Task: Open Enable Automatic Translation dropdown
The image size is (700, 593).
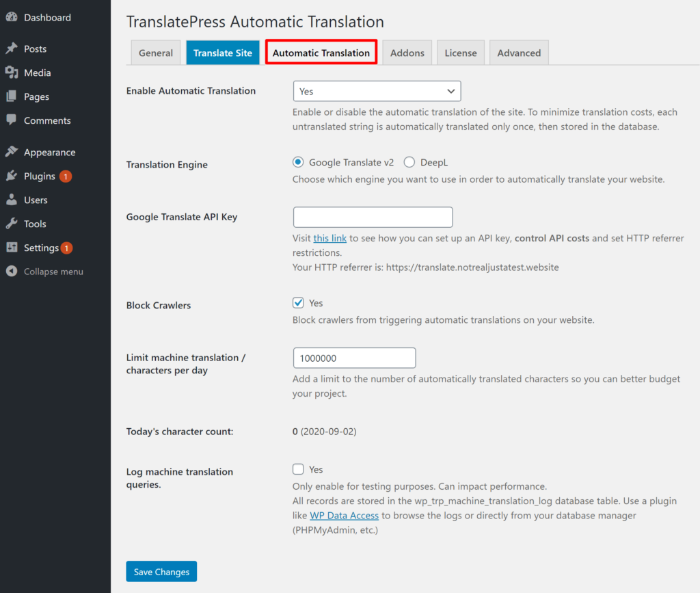Action: click(x=377, y=91)
